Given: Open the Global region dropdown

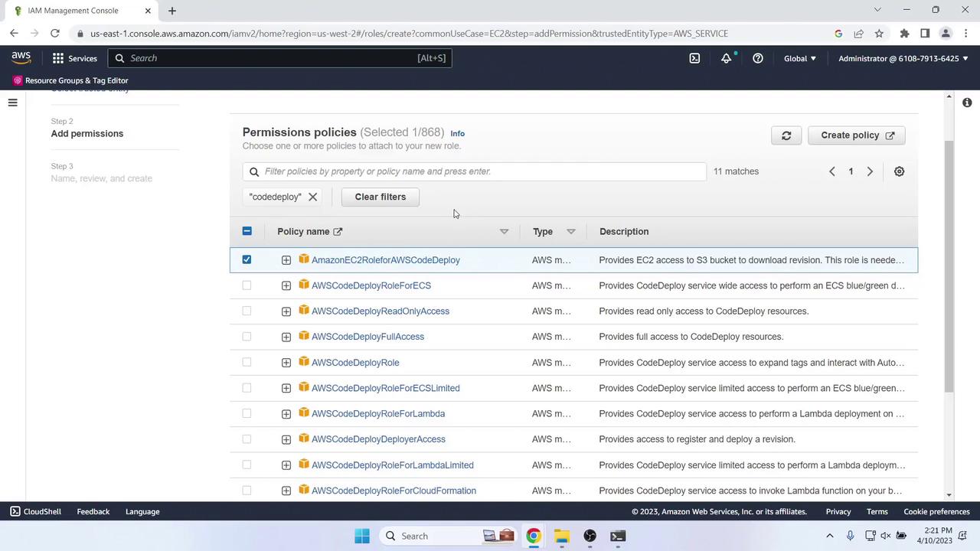Looking at the screenshot, I should (800, 58).
